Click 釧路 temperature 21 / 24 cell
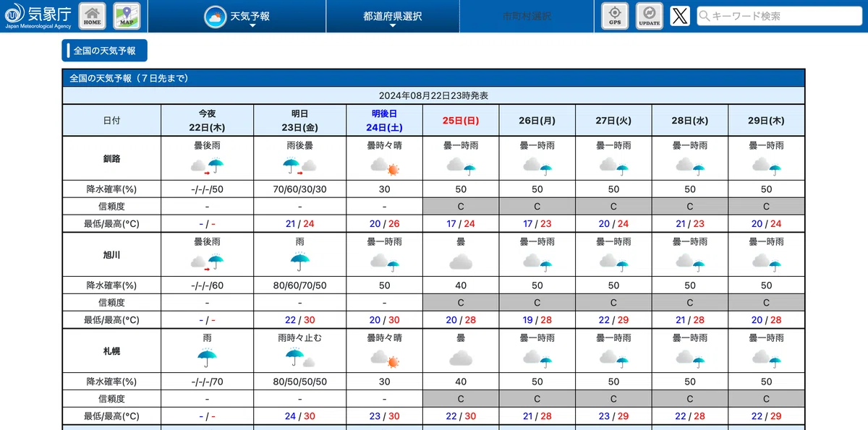 [299, 224]
